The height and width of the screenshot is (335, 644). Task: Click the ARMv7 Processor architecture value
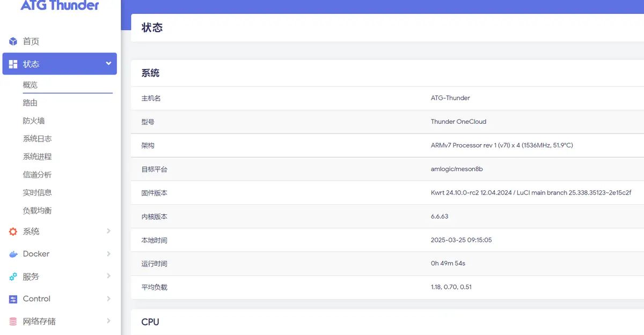click(502, 145)
